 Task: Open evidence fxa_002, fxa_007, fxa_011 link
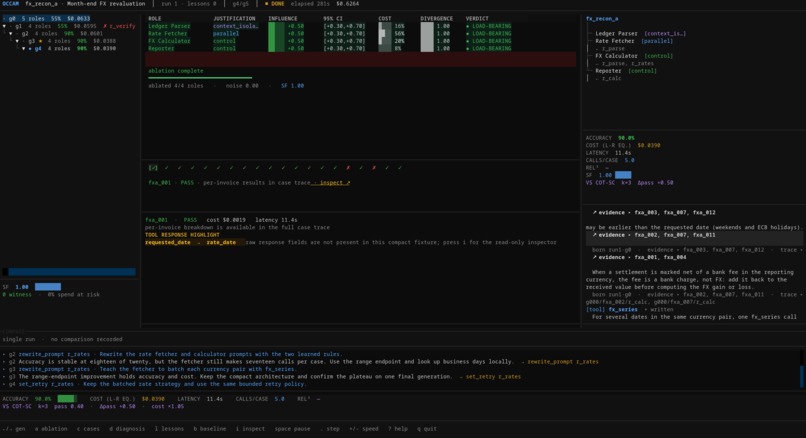(654, 235)
